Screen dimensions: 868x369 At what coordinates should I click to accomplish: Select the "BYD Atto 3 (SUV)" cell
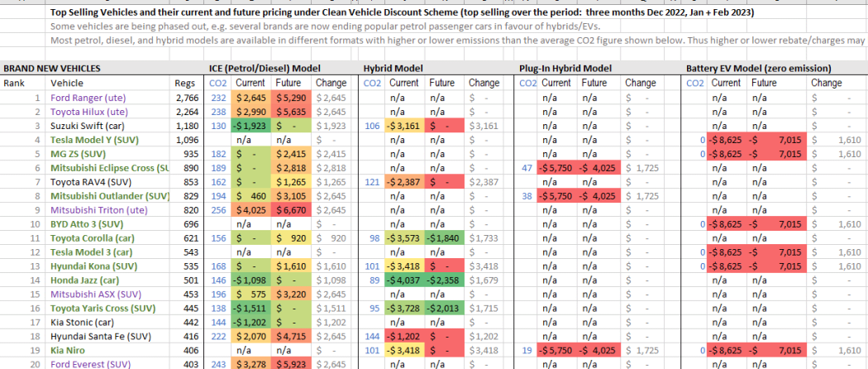108,224
